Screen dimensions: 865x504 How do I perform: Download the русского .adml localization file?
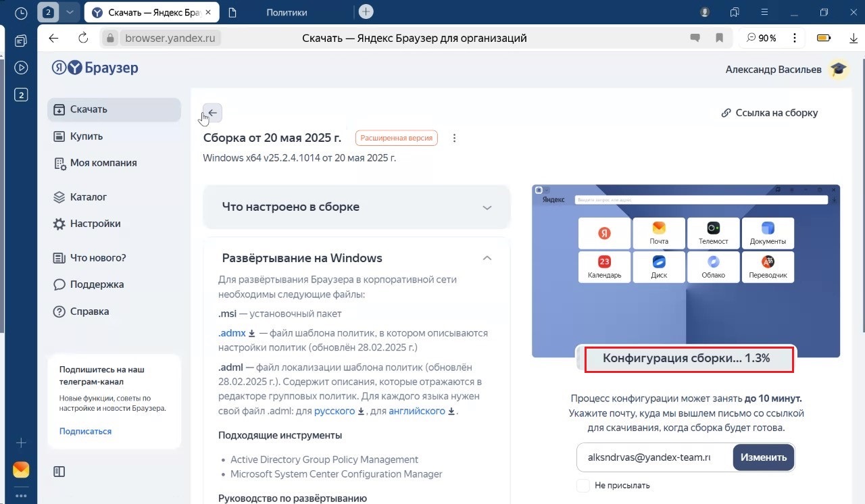[x=339, y=411]
